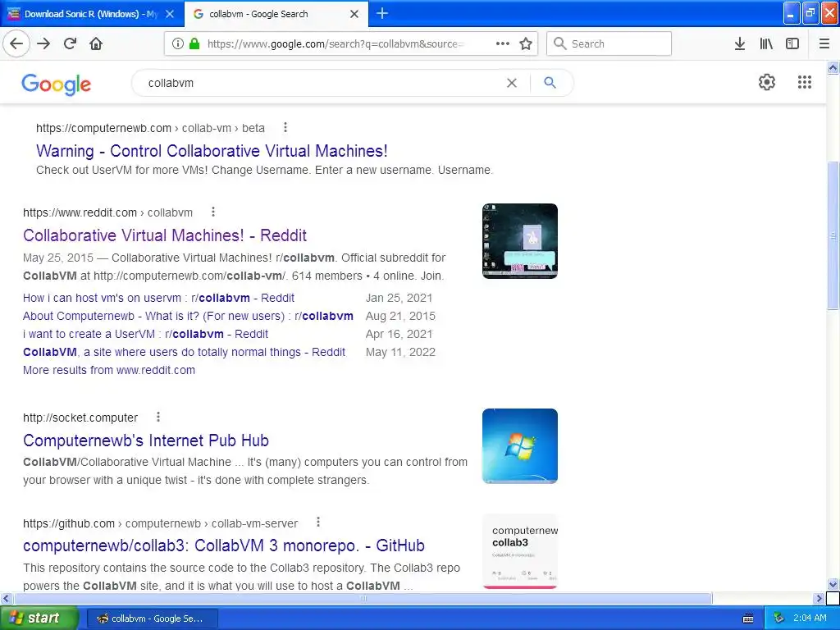Open the Firefox library
This screenshot has height=630, width=840.
pos(766,44)
